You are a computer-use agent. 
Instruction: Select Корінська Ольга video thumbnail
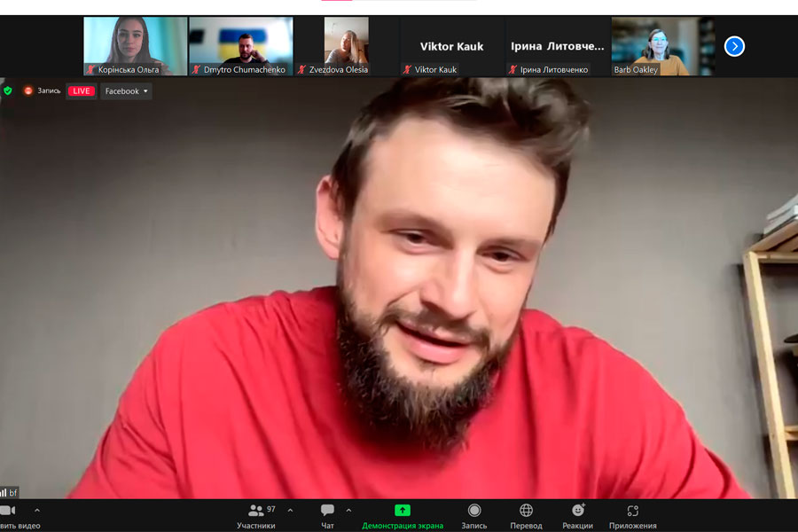(136, 46)
